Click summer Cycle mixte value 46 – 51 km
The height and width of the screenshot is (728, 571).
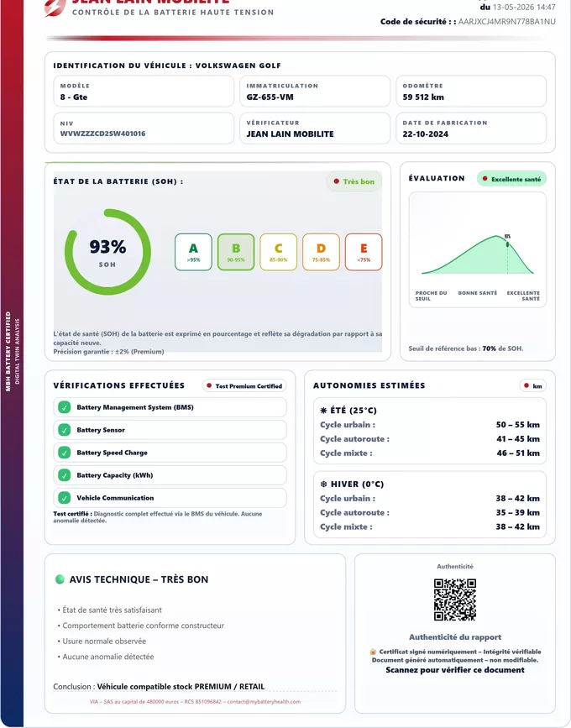click(x=517, y=453)
